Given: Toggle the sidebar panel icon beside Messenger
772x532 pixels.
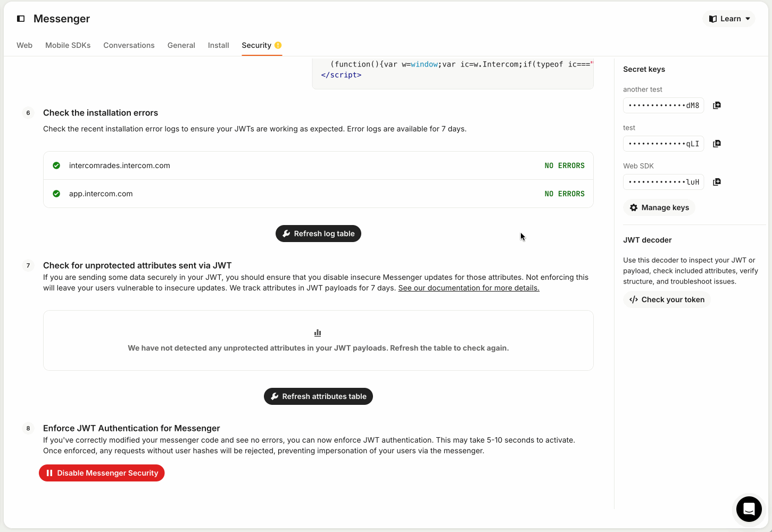Looking at the screenshot, I should [x=21, y=19].
